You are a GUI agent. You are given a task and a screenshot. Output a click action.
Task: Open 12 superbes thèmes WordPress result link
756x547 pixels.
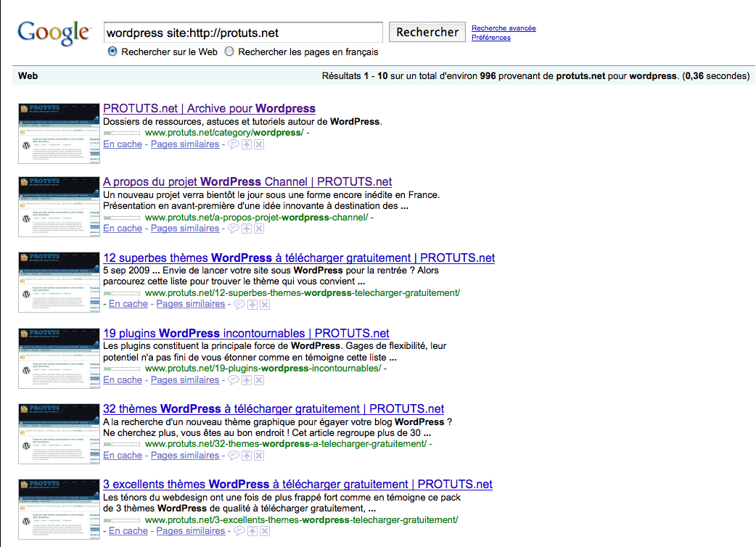click(299, 258)
